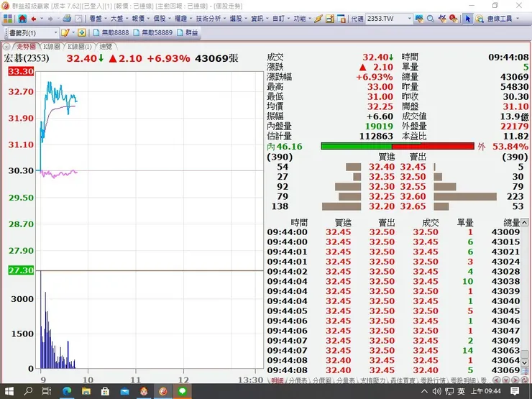Switch to the 零股行情 bottom tab
The width and height of the screenshot is (532, 399).
click(x=434, y=381)
